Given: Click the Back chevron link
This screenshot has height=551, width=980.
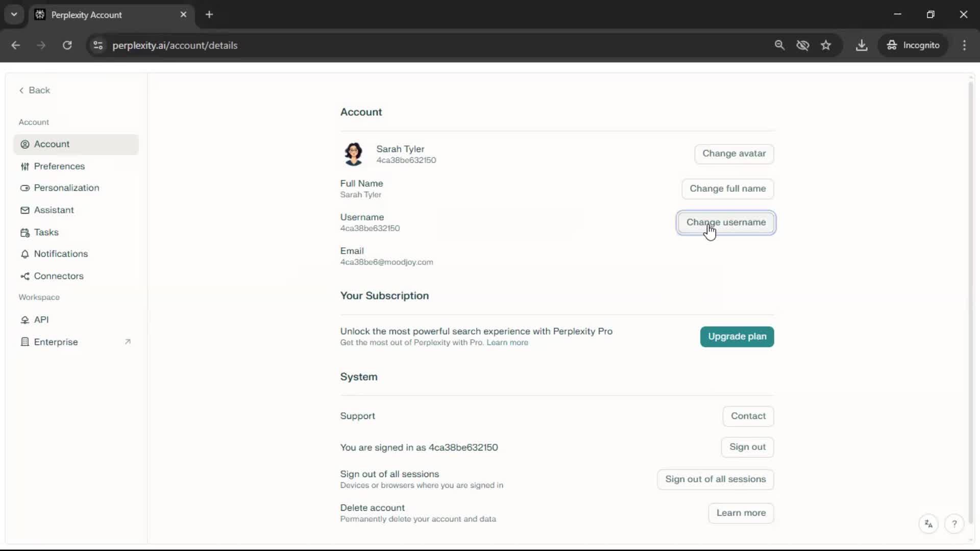Looking at the screenshot, I should point(35,90).
